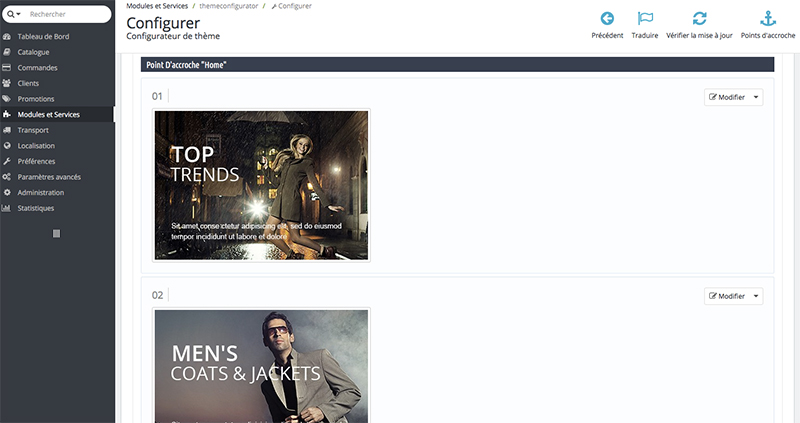Viewport: 800px width, 423px height.
Task: Click Modules et Services breadcrumb link
Action: coord(157,6)
